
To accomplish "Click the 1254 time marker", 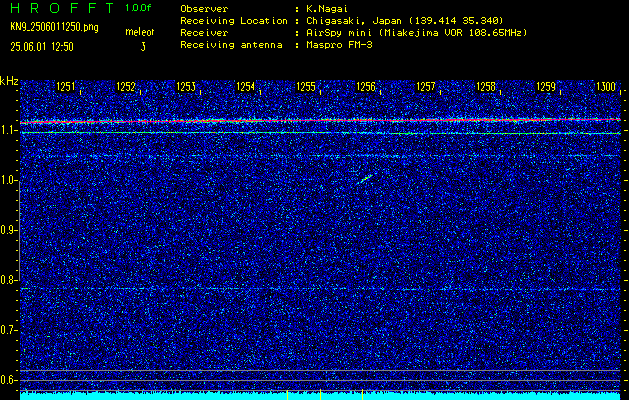I will [246, 87].
